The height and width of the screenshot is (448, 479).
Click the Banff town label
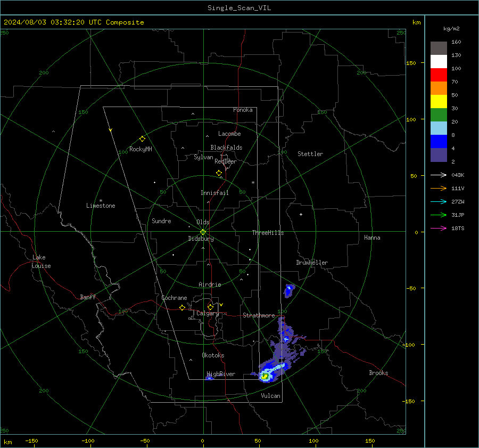pyautogui.click(x=88, y=297)
